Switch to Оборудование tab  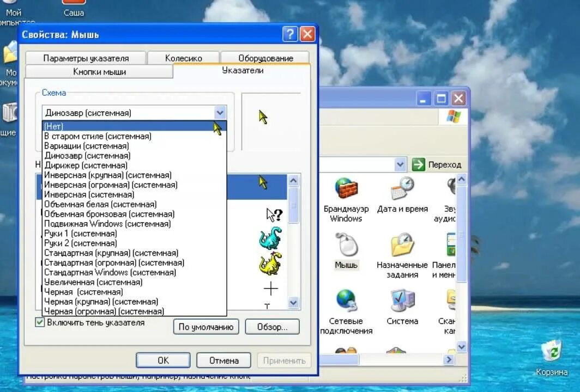265,58
